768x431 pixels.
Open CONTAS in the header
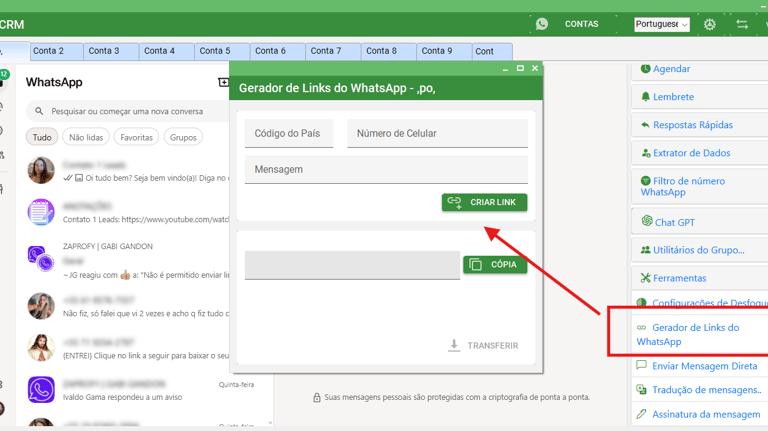(581, 24)
